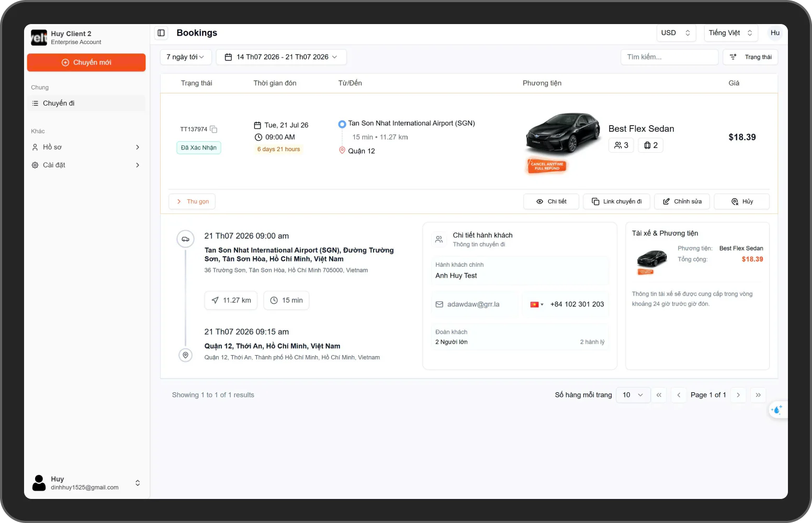The width and height of the screenshot is (812, 523).
Task: Click the 15 min duration chip
Action: point(286,300)
